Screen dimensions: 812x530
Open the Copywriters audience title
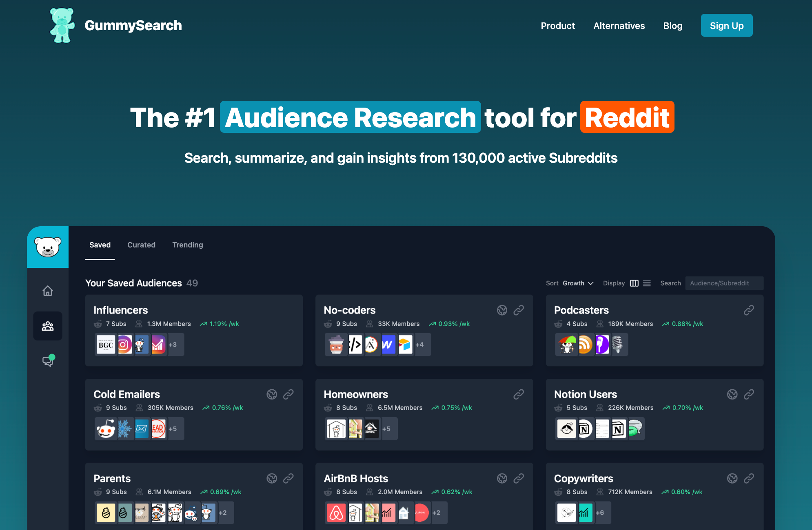(x=583, y=479)
